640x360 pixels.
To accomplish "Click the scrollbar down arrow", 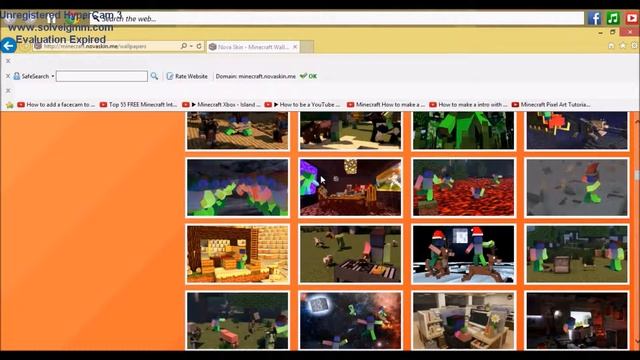I will pos(637,341).
